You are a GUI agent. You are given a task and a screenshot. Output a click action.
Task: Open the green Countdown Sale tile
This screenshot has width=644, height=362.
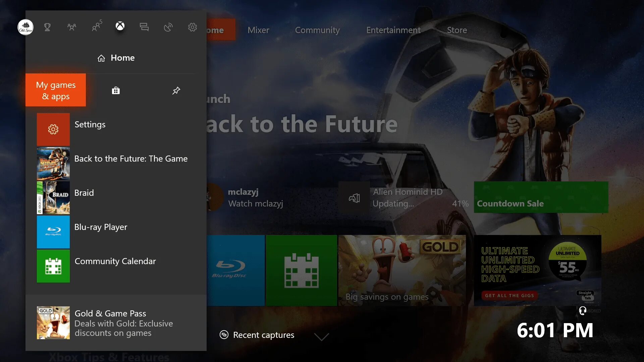tap(541, 197)
